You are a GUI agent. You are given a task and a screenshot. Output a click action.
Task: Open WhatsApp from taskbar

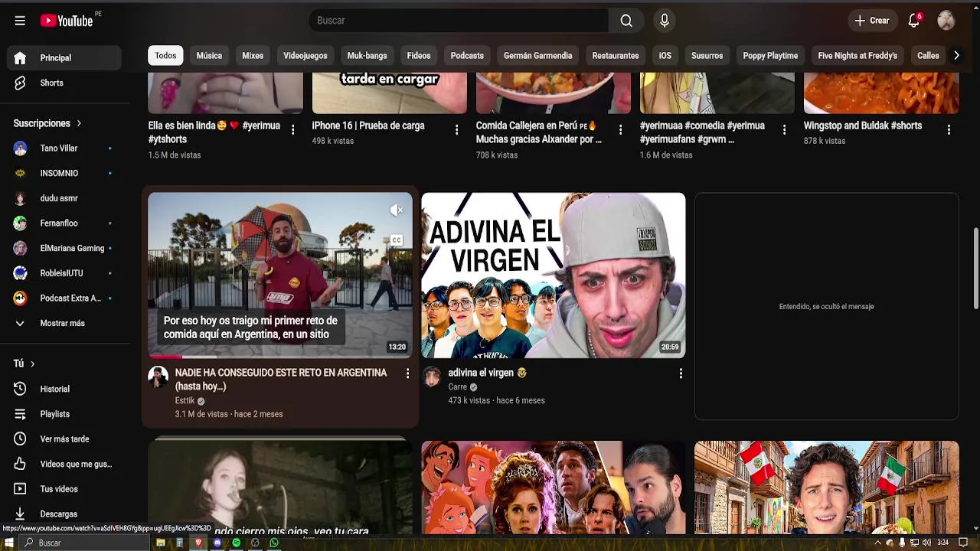point(274,543)
